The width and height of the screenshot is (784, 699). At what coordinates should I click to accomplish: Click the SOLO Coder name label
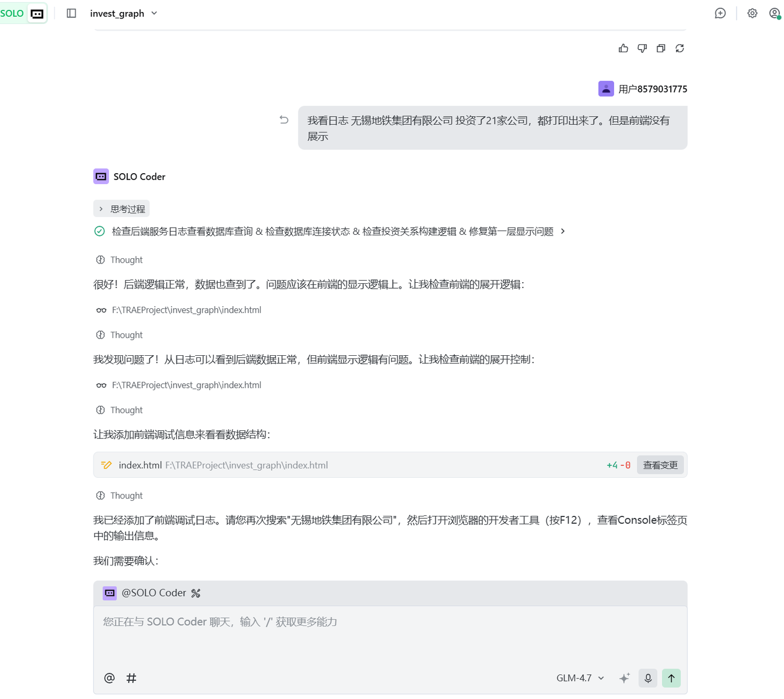[x=139, y=177]
